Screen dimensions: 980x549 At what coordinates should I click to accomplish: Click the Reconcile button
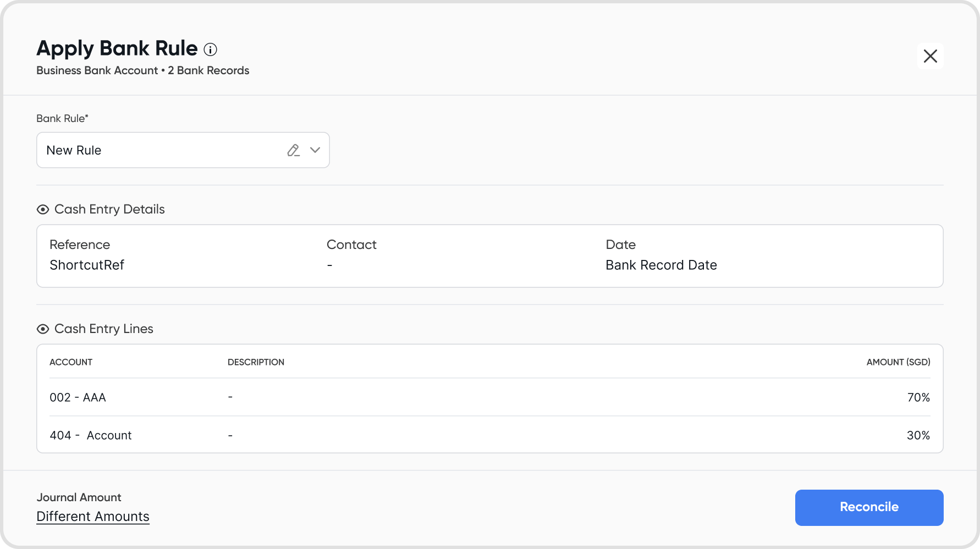(x=869, y=507)
